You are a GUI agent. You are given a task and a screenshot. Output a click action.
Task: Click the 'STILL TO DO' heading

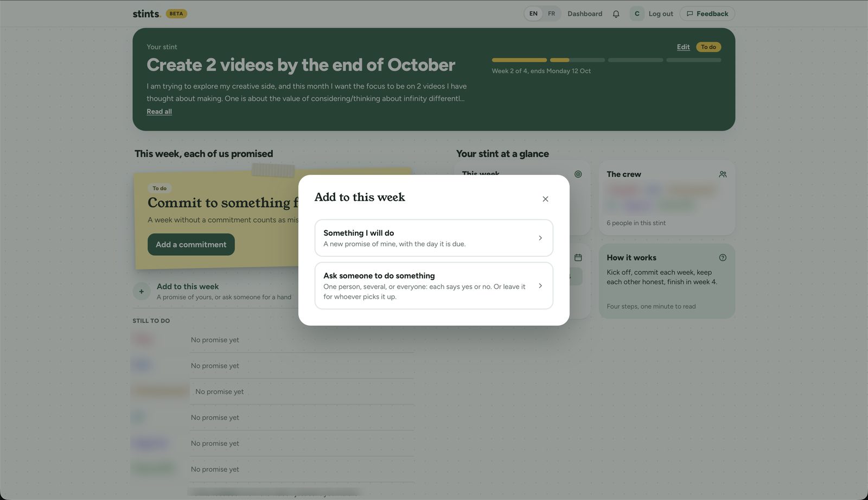pos(151,321)
